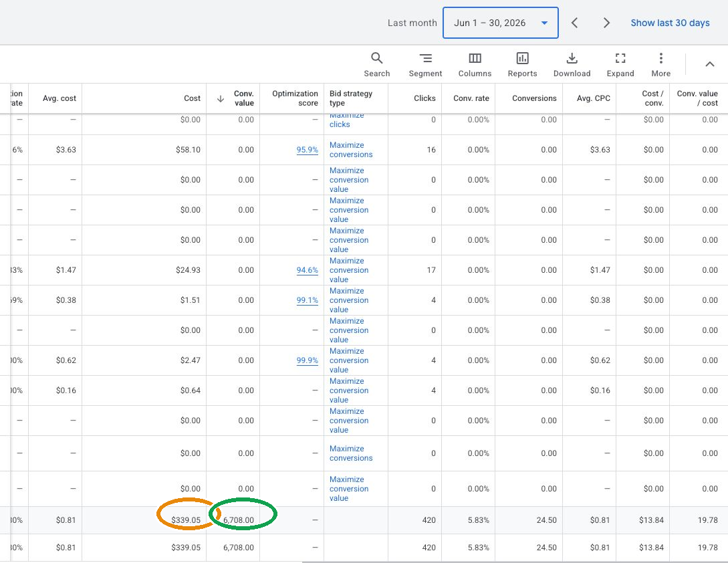Sort by Avg. cost column header
Screen dimensions: 728x563
(x=59, y=98)
